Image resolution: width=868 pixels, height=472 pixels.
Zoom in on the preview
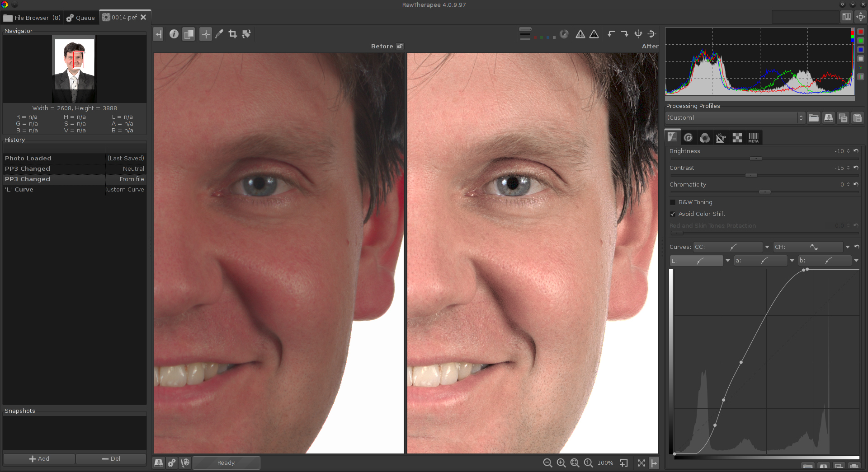point(561,463)
